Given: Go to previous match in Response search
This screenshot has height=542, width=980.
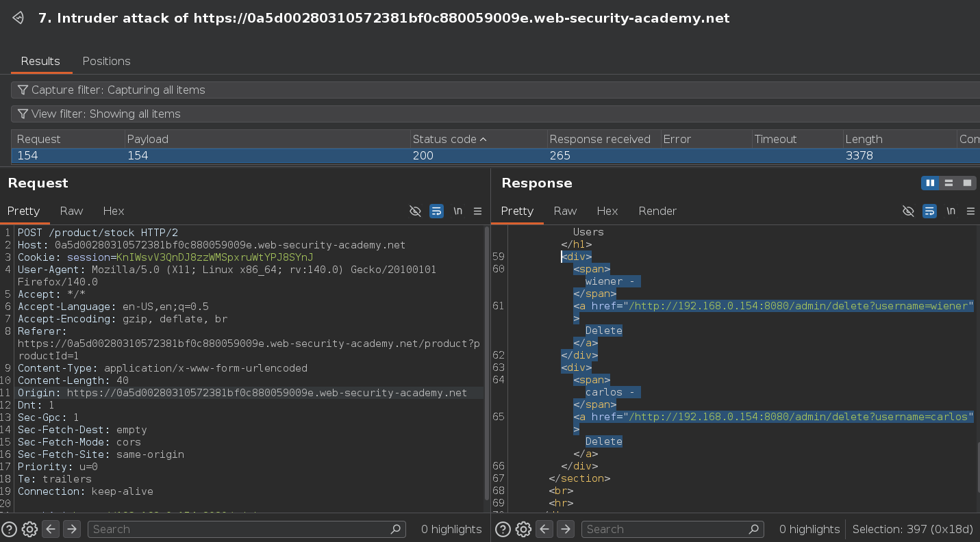Looking at the screenshot, I should pos(544,529).
